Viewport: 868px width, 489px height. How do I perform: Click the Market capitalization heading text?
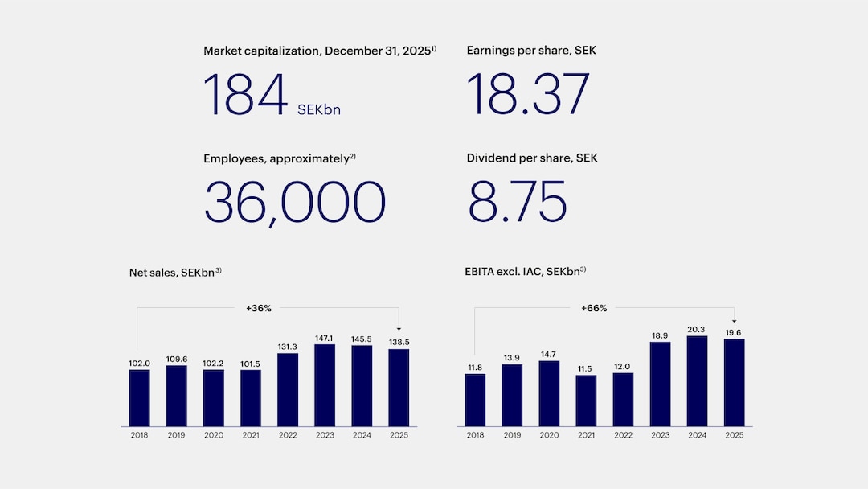(x=319, y=51)
